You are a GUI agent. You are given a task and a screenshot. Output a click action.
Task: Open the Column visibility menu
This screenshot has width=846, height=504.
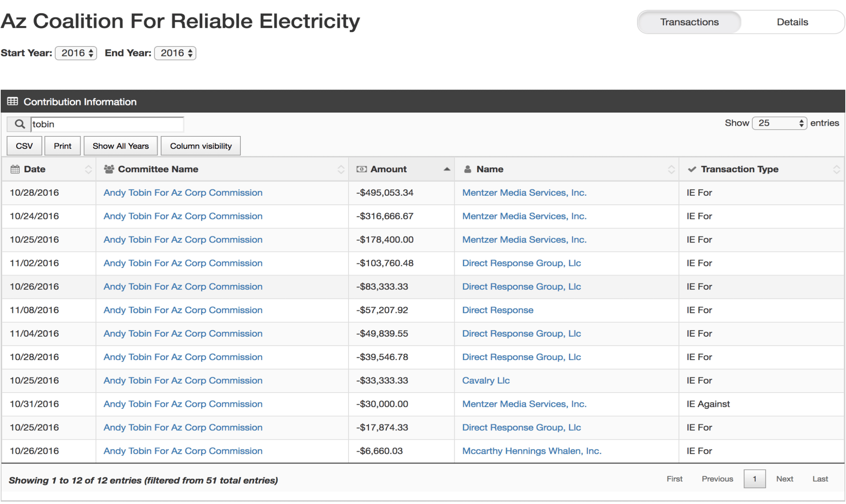click(x=201, y=146)
